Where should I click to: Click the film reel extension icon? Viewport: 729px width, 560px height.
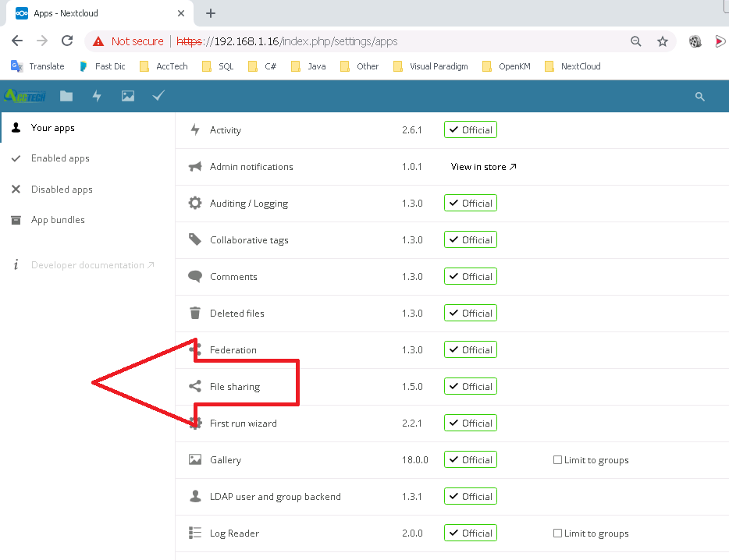(695, 41)
